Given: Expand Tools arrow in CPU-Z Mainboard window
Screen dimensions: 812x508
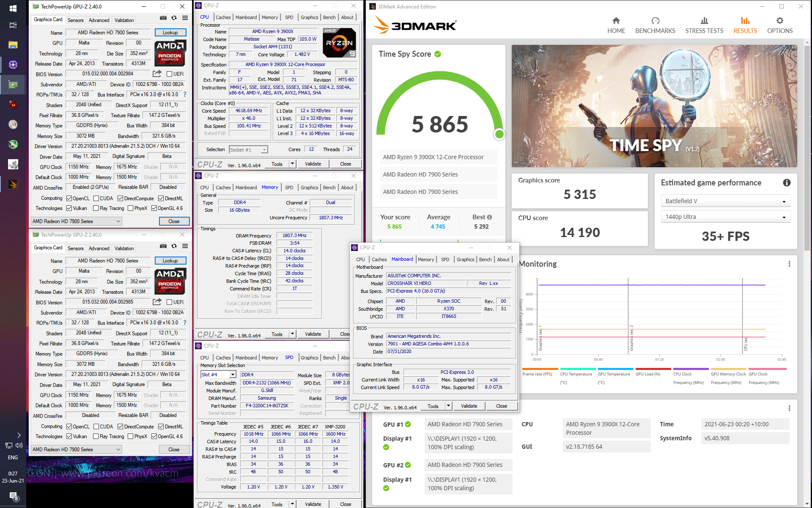Looking at the screenshot, I should click(x=448, y=406).
